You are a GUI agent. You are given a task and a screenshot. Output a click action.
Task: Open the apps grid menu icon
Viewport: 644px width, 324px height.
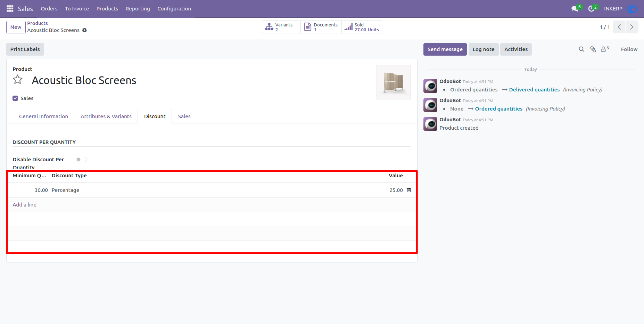click(10, 8)
